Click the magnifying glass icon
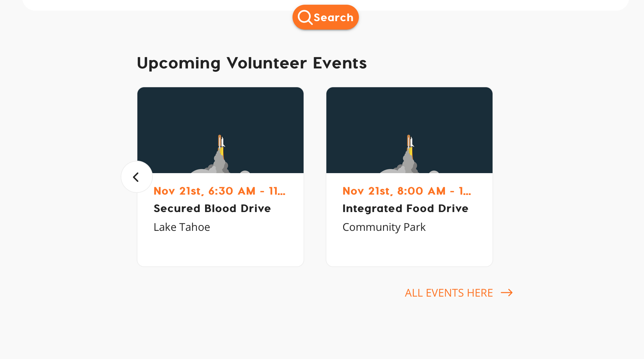This screenshot has width=644, height=359. coord(305,17)
